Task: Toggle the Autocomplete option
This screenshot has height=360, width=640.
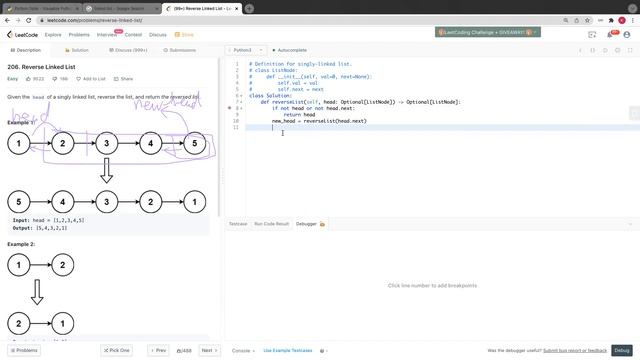Action: 289,50
